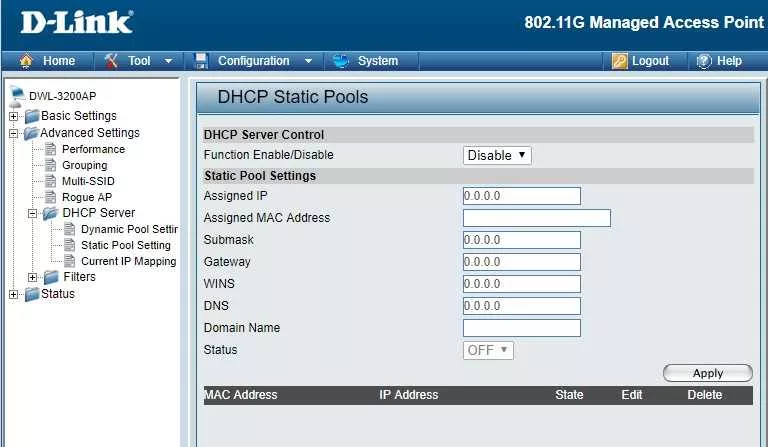
Task: Open the Dynamic Pool Setting page
Action: 129,229
